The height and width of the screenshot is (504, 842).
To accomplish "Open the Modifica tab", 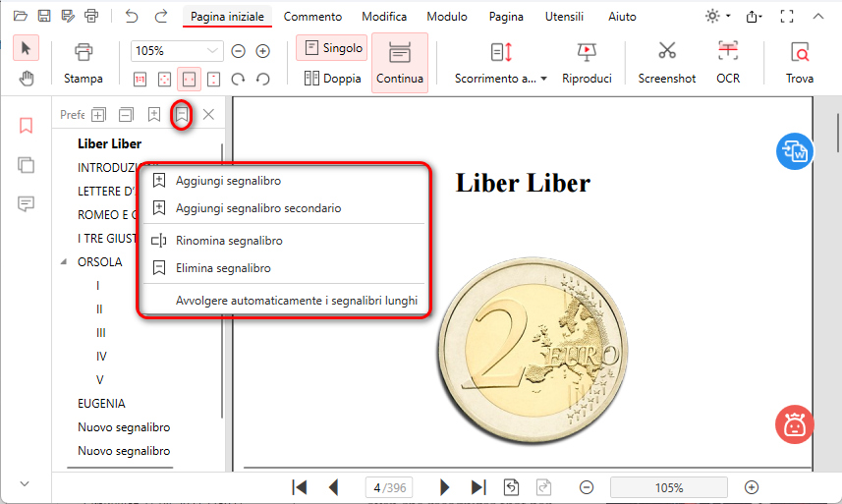I will tap(384, 17).
